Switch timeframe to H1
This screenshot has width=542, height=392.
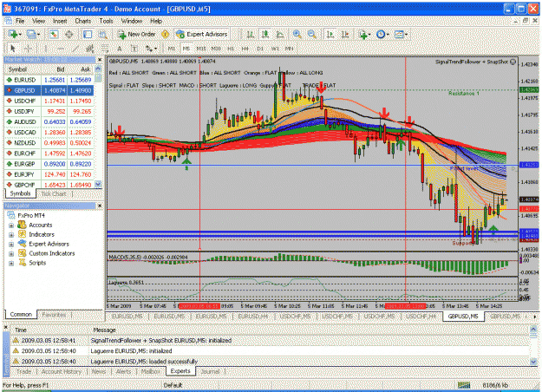(x=231, y=49)
